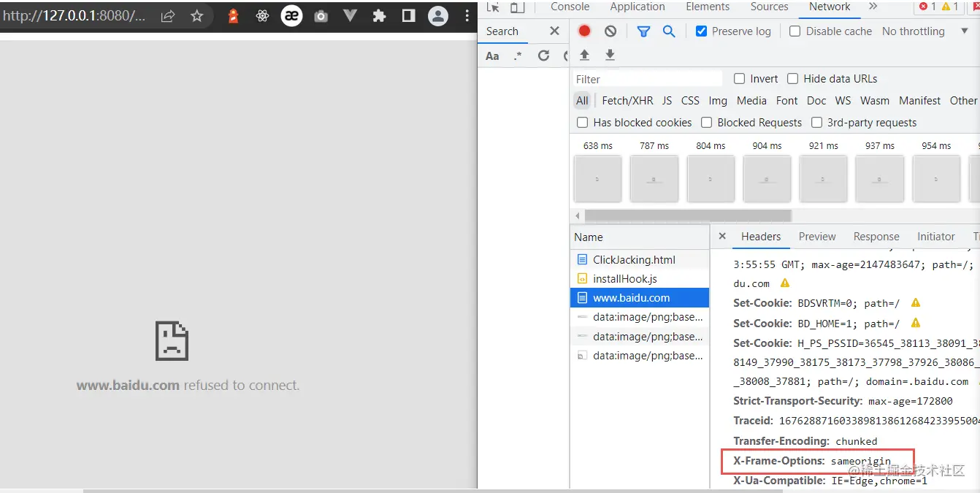
Task: Open Chrome's three-dot menu
Action: pyautogui.click(x=467, y=16)
